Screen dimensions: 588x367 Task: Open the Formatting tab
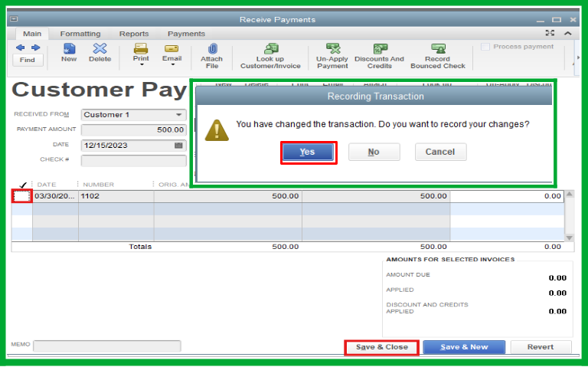80,34
